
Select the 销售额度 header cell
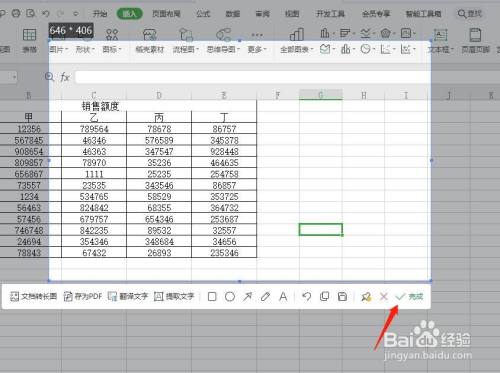[x=100, y=106]
